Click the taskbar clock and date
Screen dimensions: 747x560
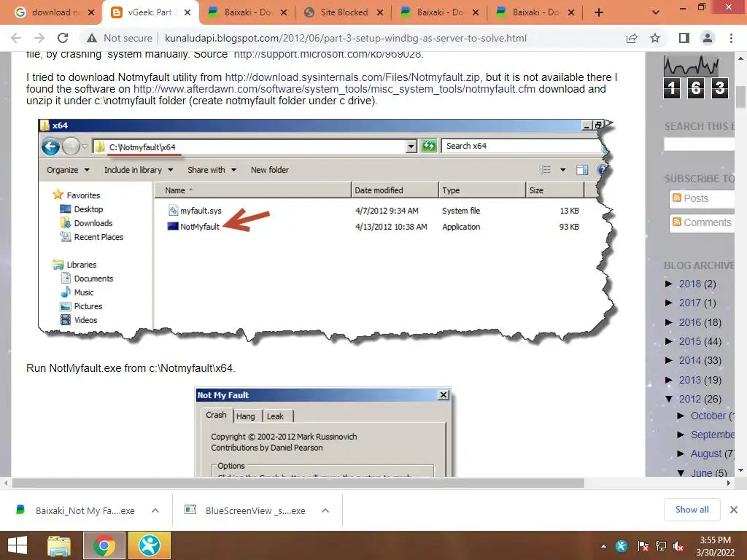pyautogui.click(x=716, y=546)
